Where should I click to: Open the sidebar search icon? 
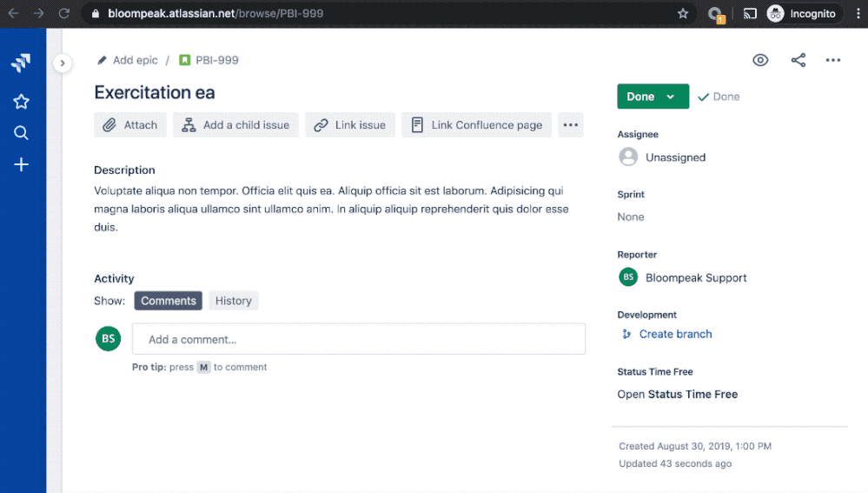tap(21, 133)
